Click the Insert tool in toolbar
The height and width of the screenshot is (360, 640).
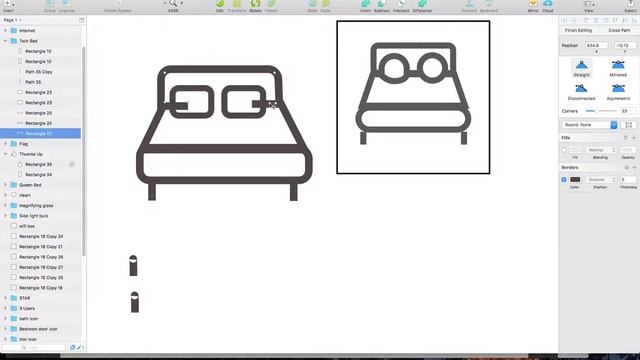8,5
